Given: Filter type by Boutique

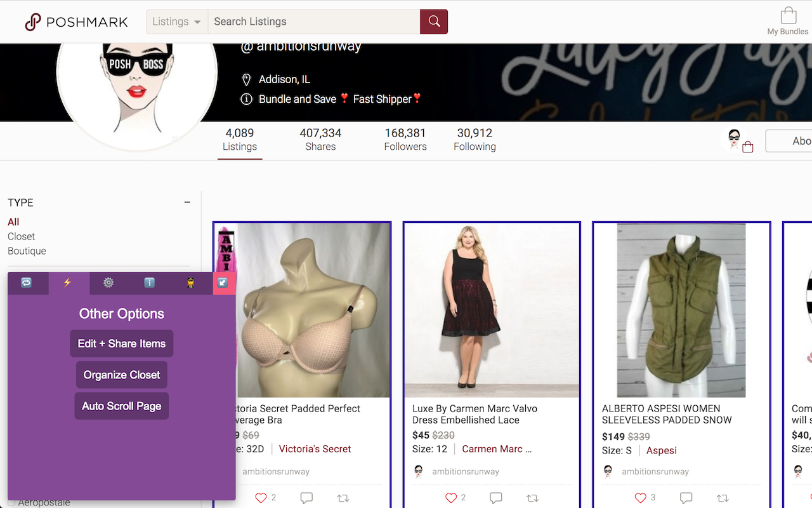Looking at the screenshot, I should (x=27, y=251).
